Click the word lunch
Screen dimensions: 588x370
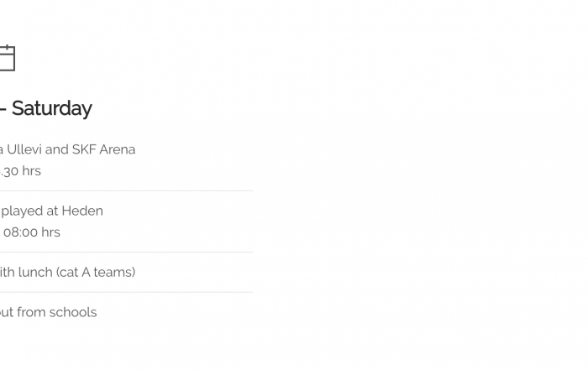point(35,272)
